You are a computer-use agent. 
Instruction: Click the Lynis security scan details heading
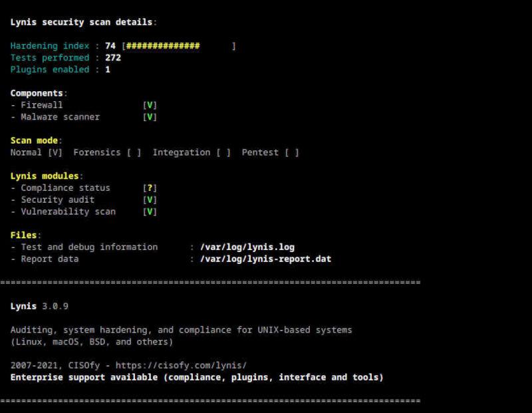82,22
